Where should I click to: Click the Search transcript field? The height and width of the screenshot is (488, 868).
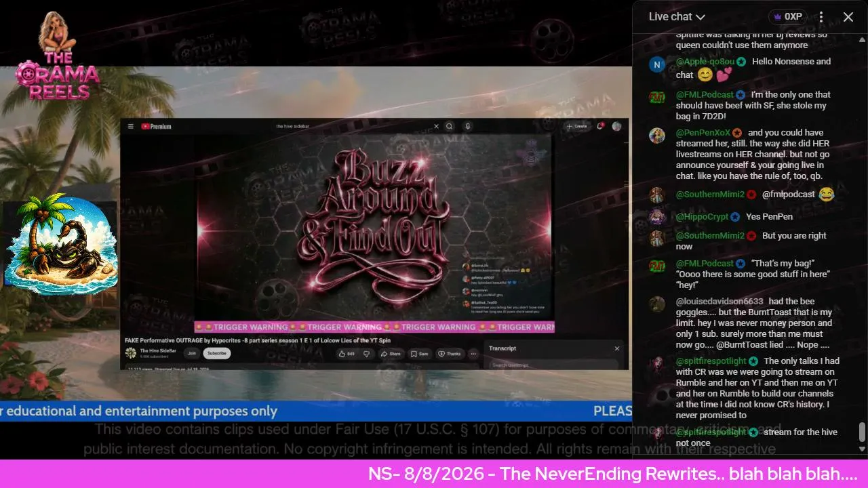(553, 365)
